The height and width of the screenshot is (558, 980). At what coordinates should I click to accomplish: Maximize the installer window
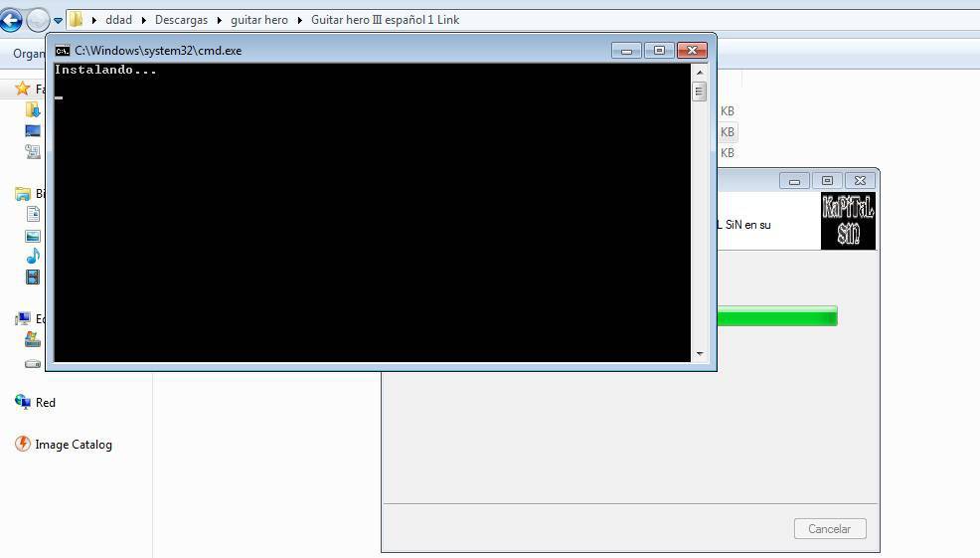tap(827, 181)
